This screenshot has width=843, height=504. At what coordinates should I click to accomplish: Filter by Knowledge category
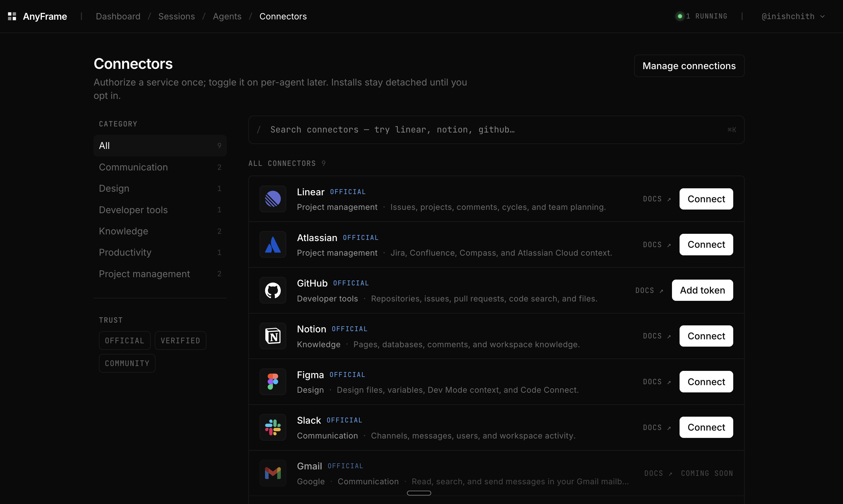(x=160, y=231)
